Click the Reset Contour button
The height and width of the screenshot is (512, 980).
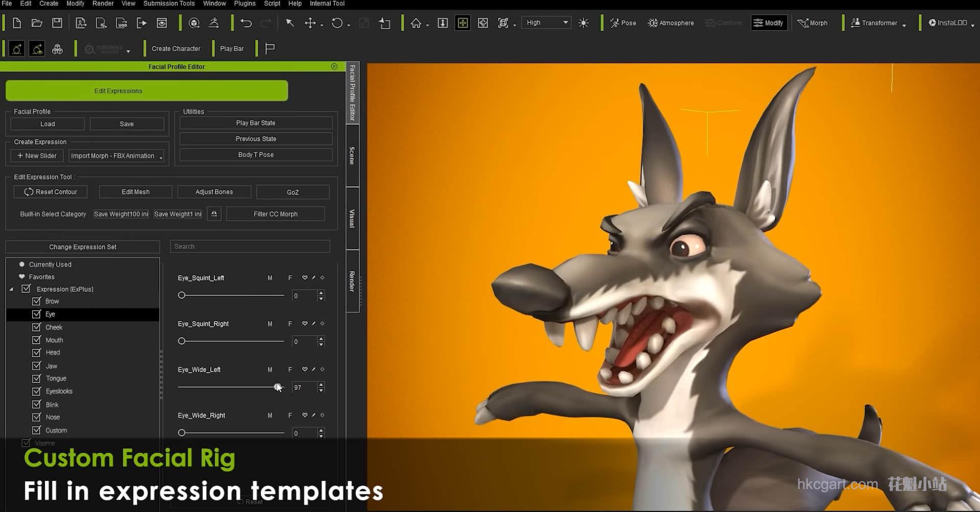pos(51,192)
